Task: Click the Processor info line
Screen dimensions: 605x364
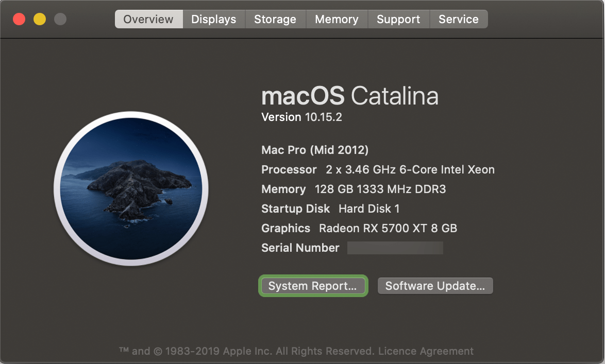Action: coord(378,170)
